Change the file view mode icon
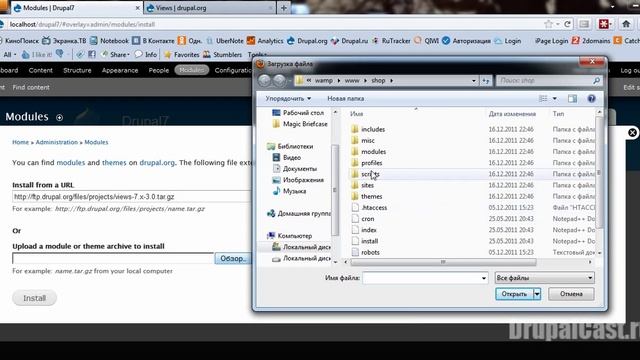Screen dimensions: 640x360 pos(543,98)
